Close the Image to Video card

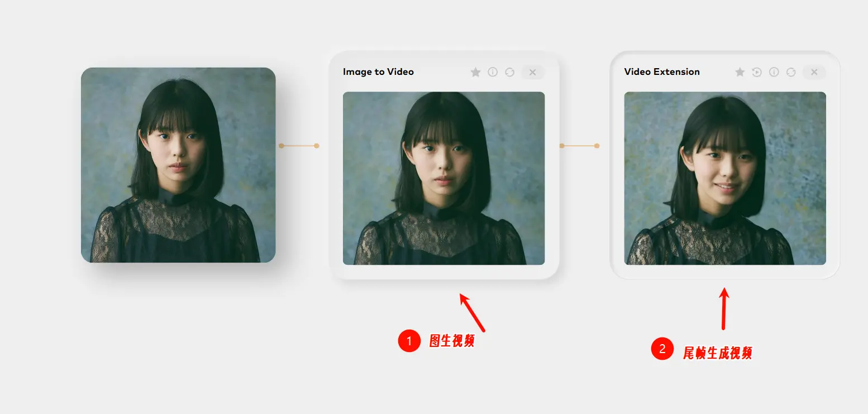tap(532, 72)
